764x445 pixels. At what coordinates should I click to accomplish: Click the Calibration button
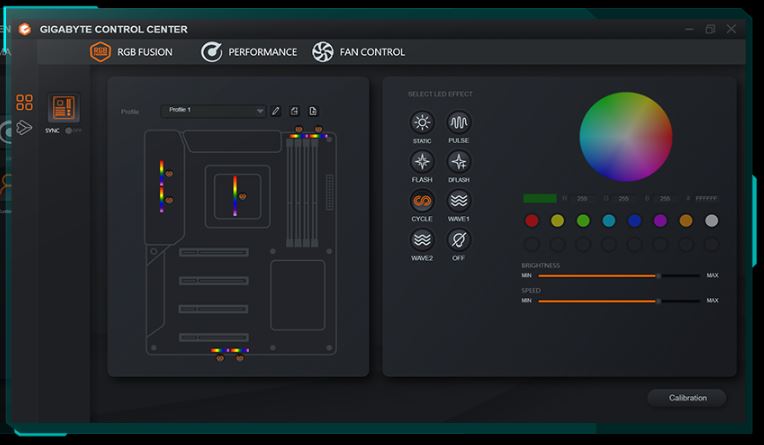(x=687, y=398)
